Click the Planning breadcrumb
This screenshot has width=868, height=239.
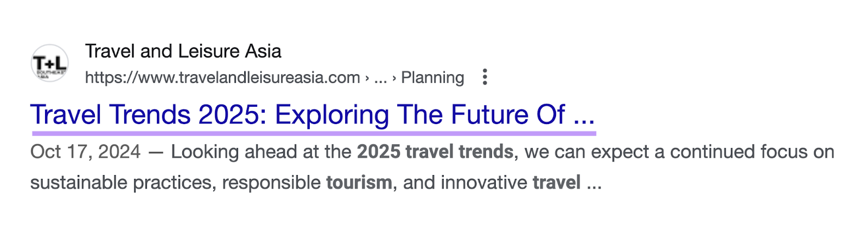tap(432, 77)
